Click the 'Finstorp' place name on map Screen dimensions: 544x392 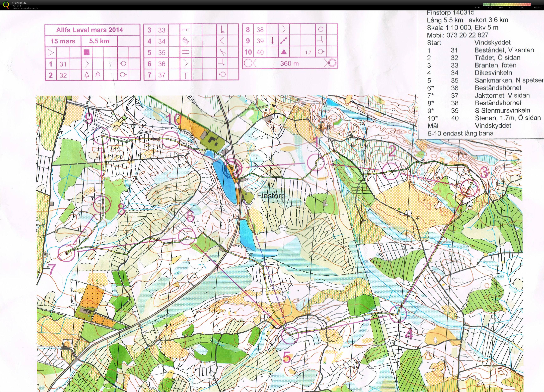[x=271, y=196]
